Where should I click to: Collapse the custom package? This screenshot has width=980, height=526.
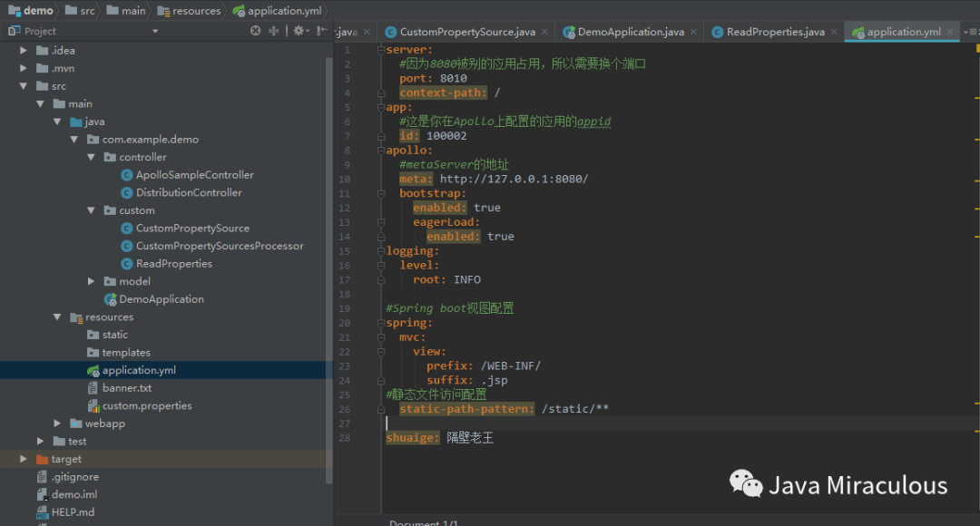click(91, 210)
